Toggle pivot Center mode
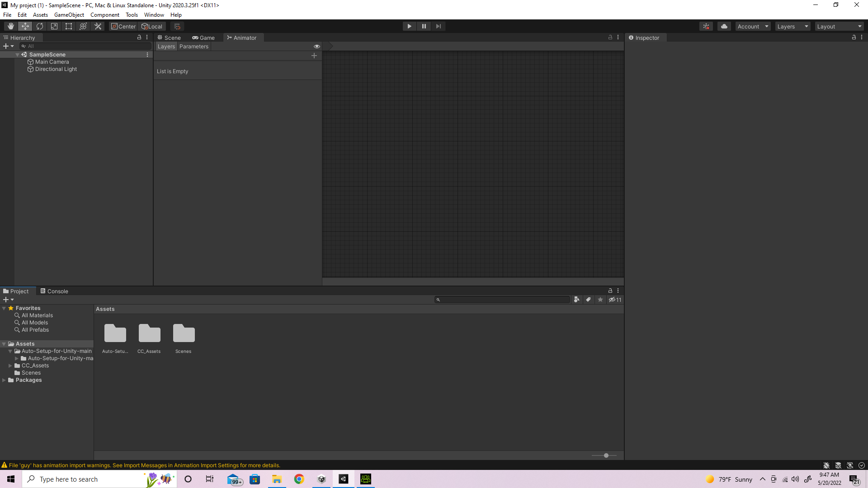Screen dimensions: 868x488 (123, 26)
